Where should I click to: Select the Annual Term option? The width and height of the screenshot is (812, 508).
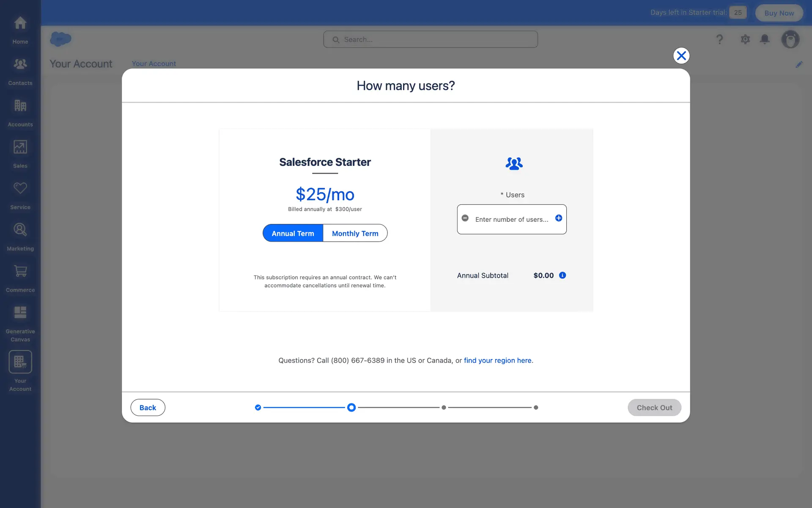pos(293,233)
